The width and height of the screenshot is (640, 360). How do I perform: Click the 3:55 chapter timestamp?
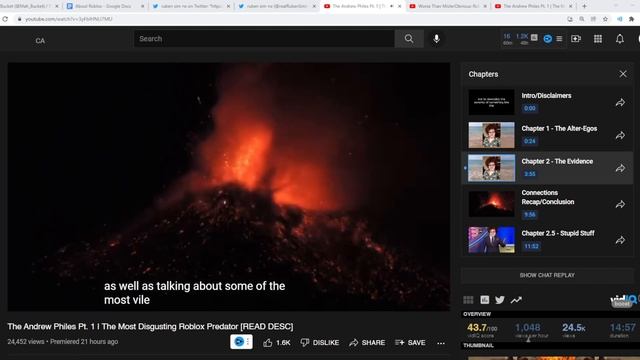click(x=529, y=174)
